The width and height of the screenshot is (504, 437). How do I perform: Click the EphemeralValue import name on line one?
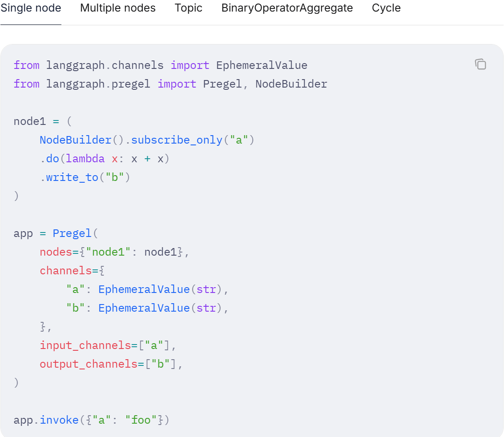coord(262,65)
